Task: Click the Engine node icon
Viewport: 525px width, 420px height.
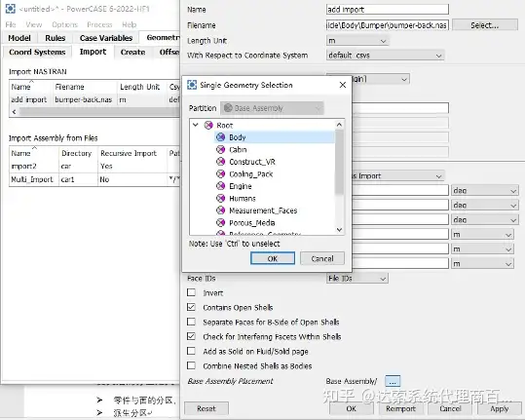Action: pos(220,186)
